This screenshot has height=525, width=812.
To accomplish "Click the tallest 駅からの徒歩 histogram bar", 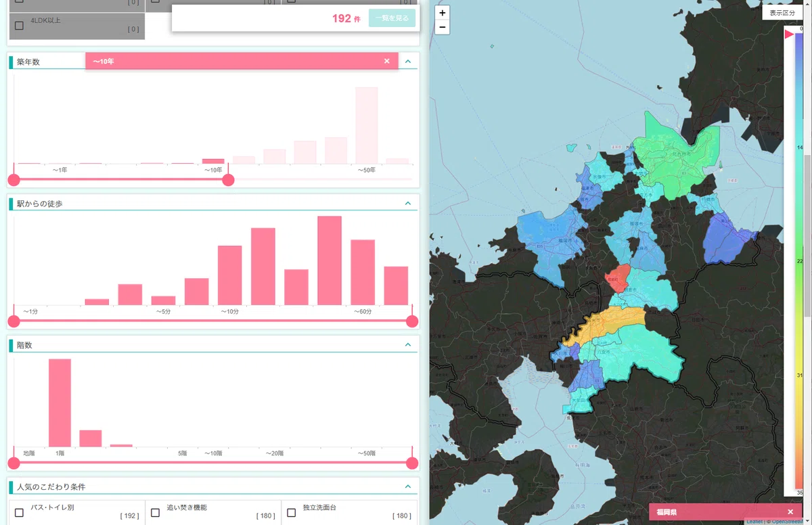I will [330, 260].
